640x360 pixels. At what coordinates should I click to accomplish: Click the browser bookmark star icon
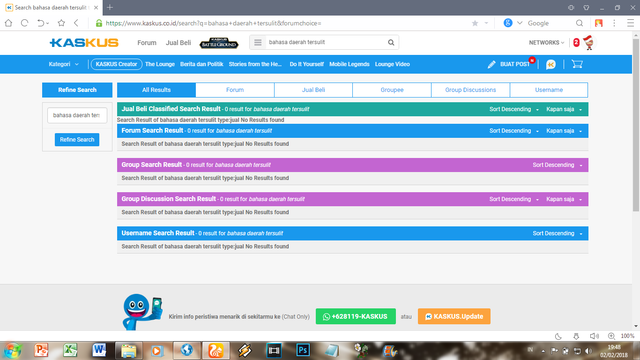475,23
